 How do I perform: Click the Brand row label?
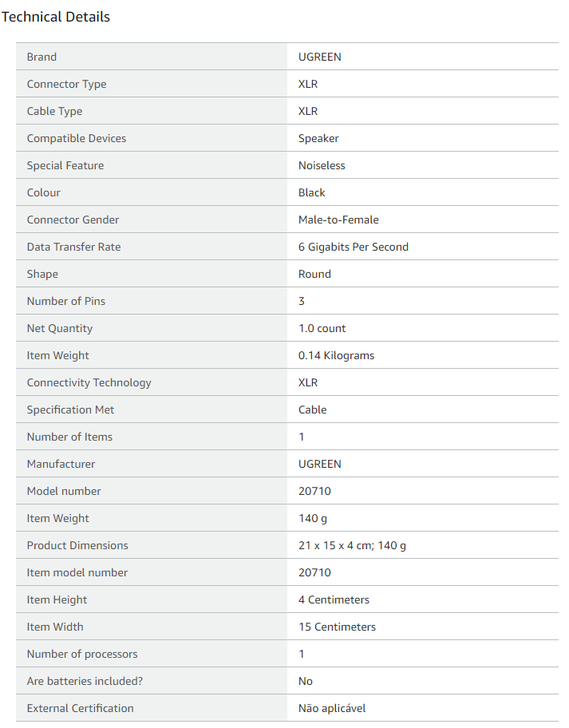click(x=41, y=57)
